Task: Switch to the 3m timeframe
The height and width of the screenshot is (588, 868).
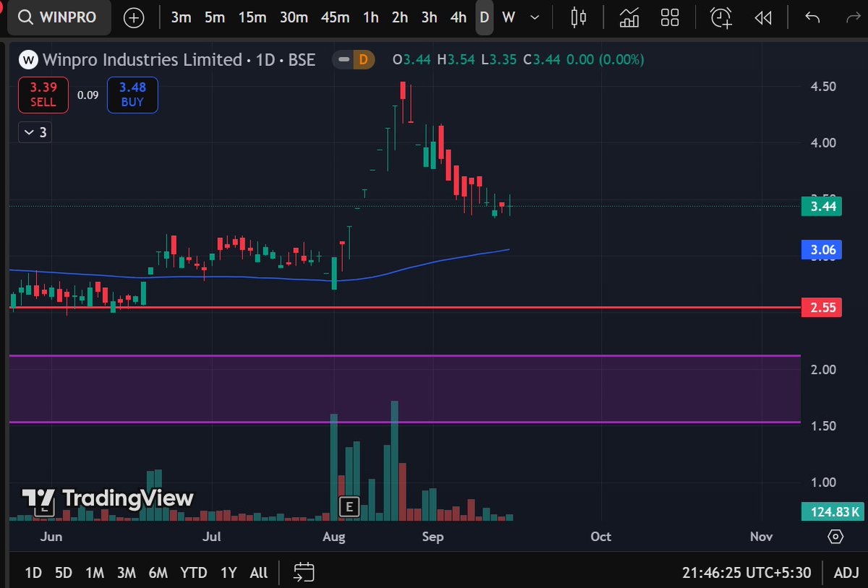Action: pos(181,17)
